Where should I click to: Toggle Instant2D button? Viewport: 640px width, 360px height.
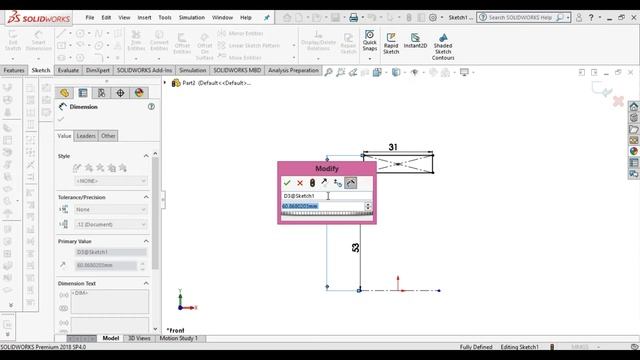coord(415,41)
